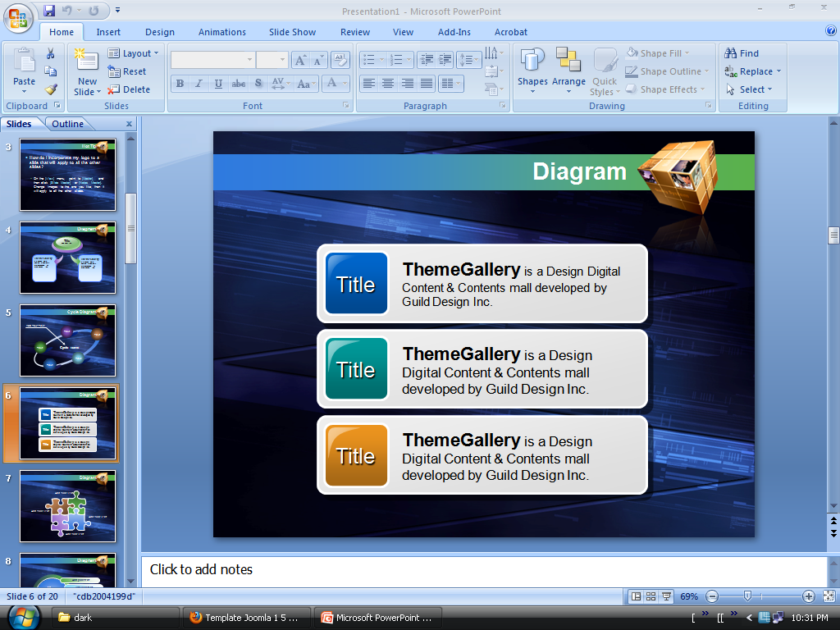Screen dimensions: 840x630
Task: Close the Slides pane
Action: [x=129, y=124]
